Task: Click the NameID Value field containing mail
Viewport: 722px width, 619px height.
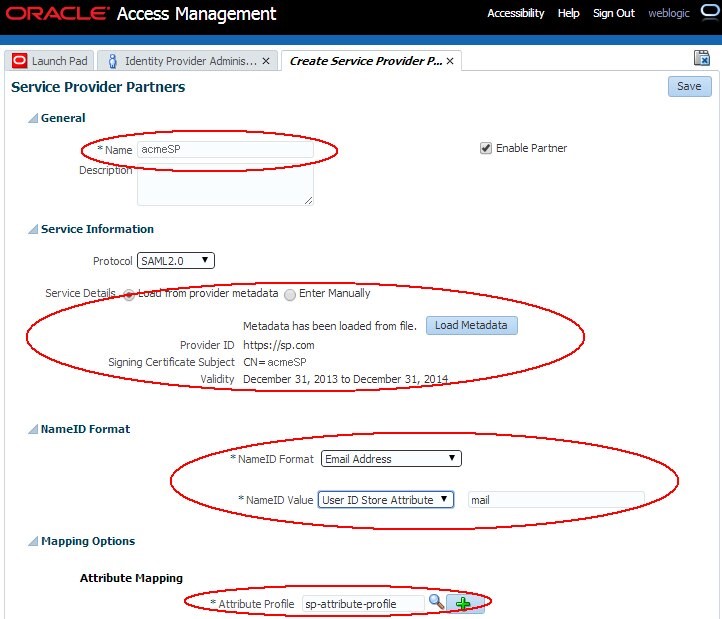Action: point(556,500)
